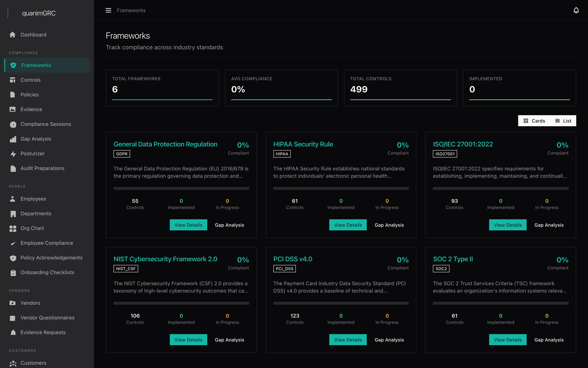Click the SOC 2 compliance progress bar
Image resolution: width=588 pixels, height=368 pixels.
(501, 303)
